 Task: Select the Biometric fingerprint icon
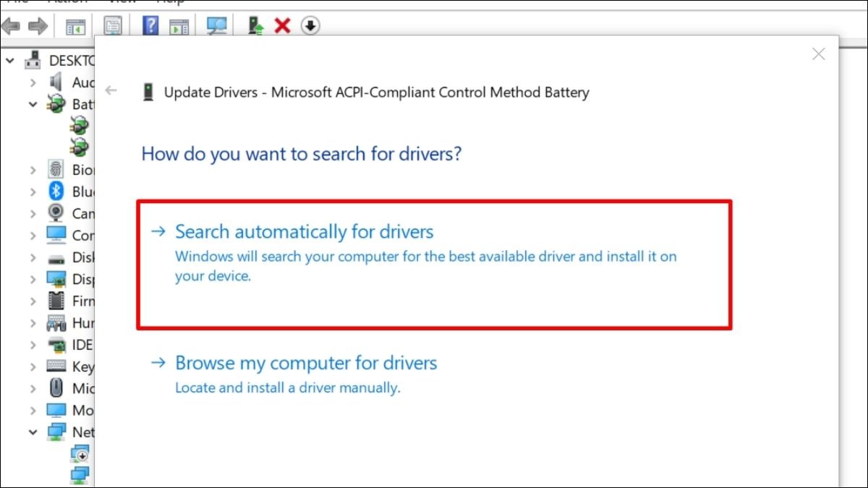[x=56, y=170]
